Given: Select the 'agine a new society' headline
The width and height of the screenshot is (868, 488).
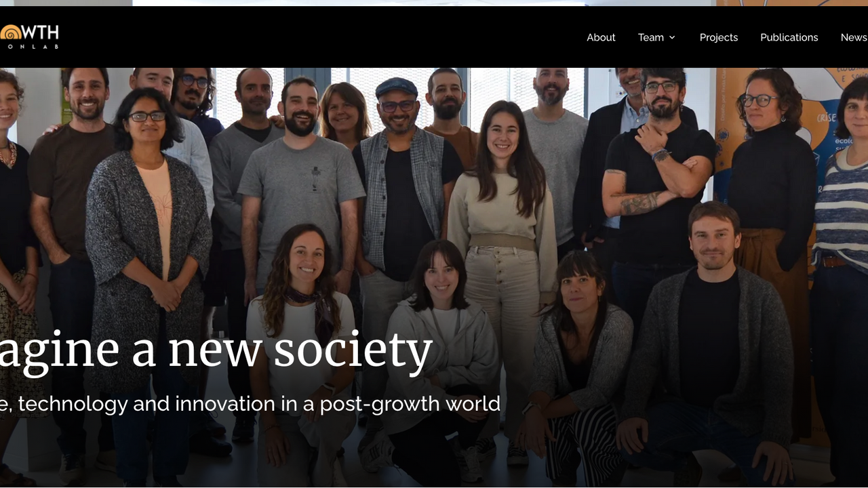Looking at the screenshot, I should pos(216,351).
